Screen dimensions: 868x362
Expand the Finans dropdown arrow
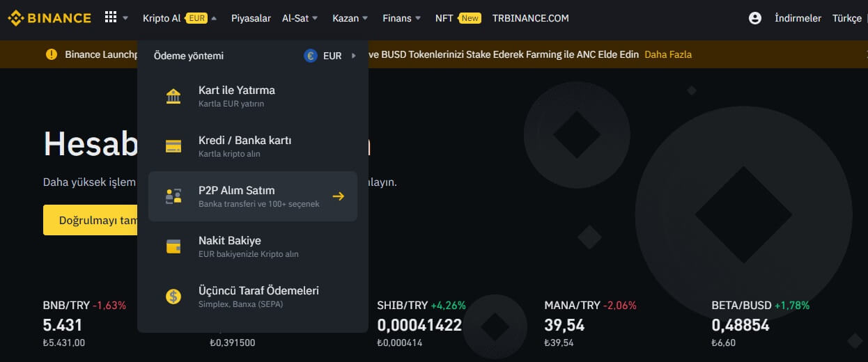(x=417, y=18)
